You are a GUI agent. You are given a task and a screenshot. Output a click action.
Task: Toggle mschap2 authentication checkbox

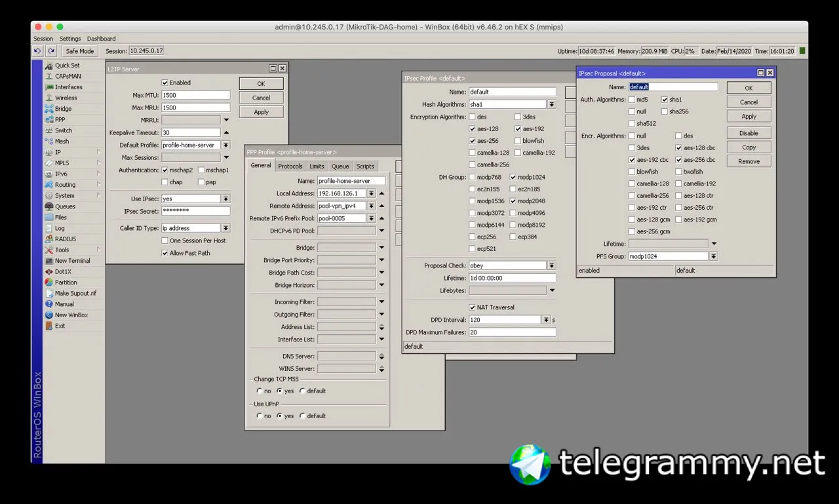165,170
